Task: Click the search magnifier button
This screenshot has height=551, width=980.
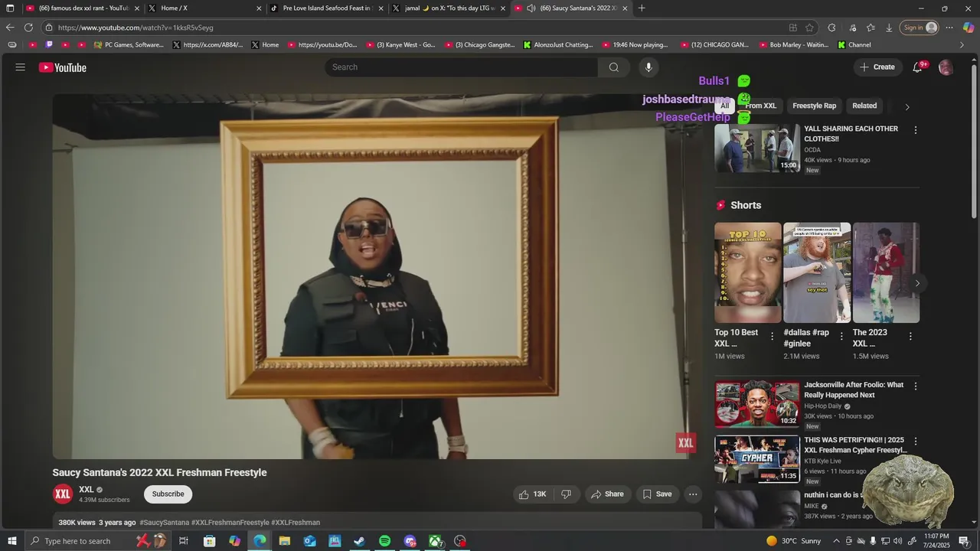Action: tap(614, 67)
